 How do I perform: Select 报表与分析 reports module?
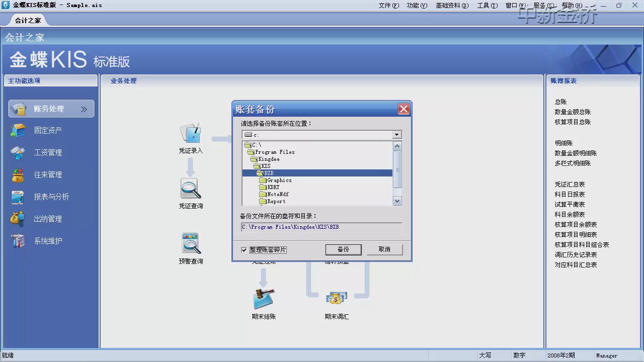(40, 197)
